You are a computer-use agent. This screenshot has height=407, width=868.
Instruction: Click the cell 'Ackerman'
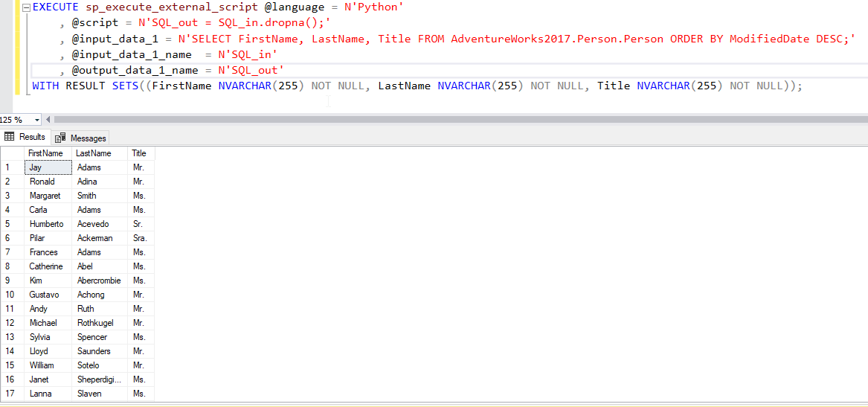(100, 238)
